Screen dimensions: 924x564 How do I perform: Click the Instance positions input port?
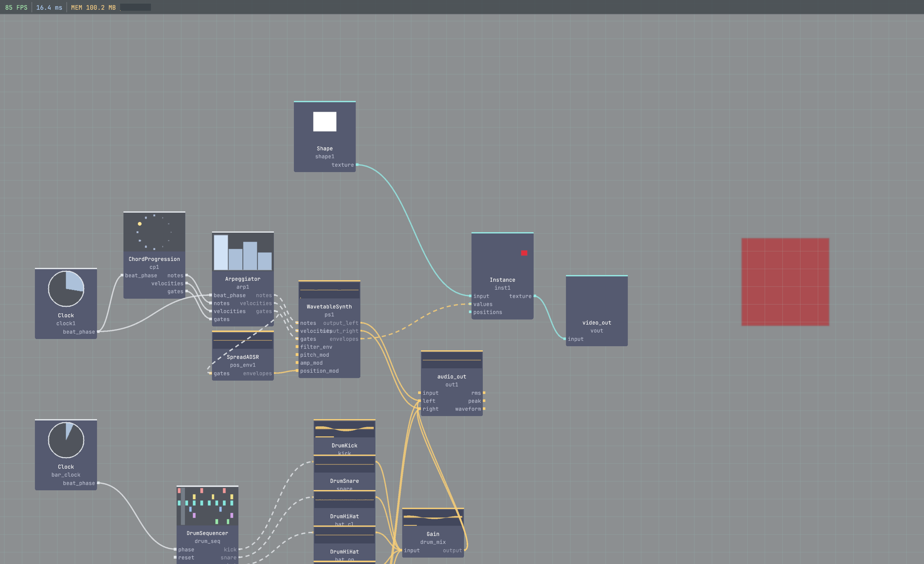point(470,312)
